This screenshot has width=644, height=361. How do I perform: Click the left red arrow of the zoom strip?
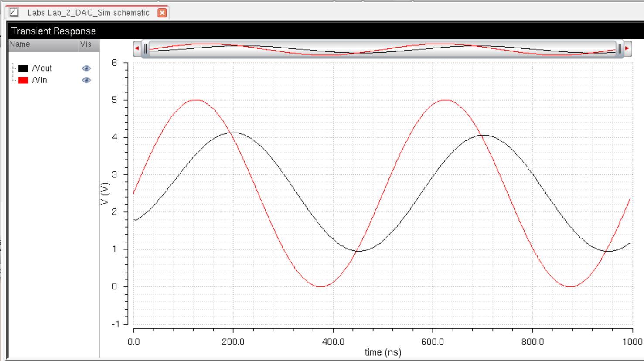click(137, 48)
